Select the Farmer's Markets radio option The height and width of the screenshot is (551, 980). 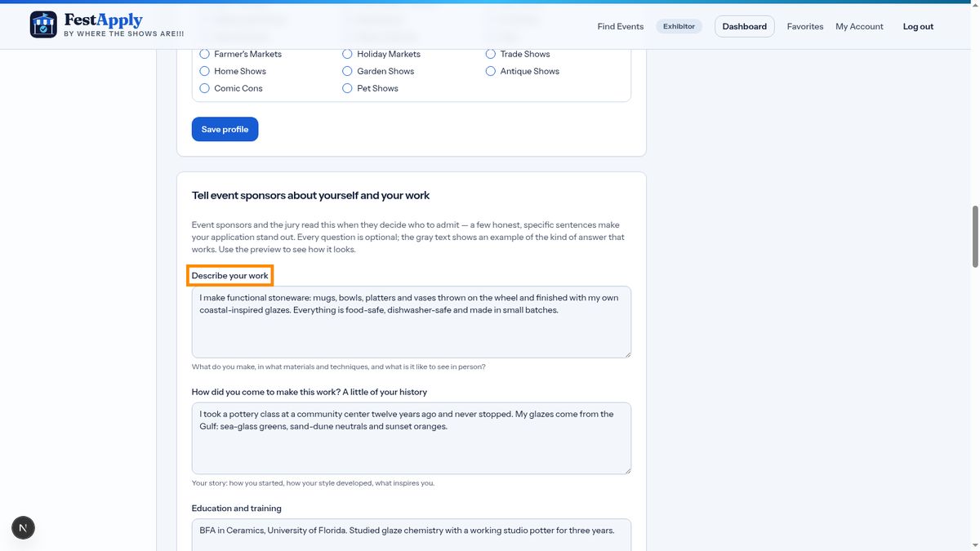pyautogui.click(x=205, y=54)
